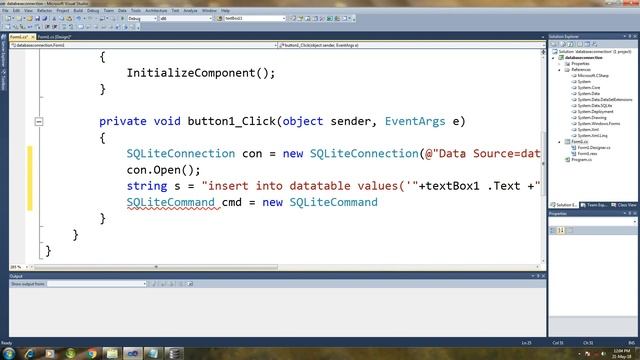Click the New Project toolbar icon

8,18
